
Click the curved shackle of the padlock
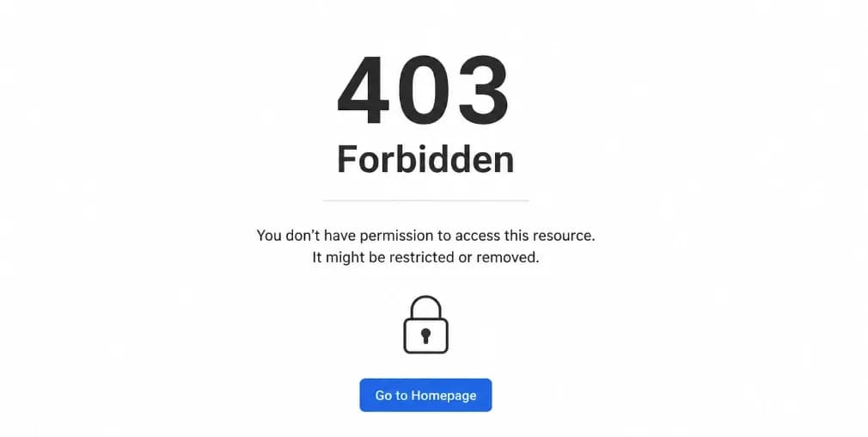(x=425, y=307)
